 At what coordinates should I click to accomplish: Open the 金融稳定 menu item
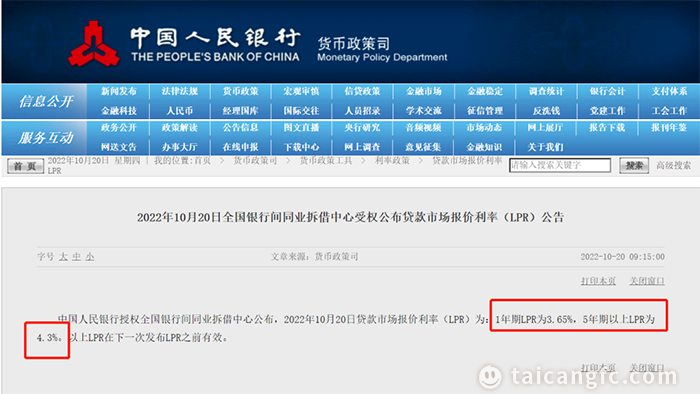point(485,91)
